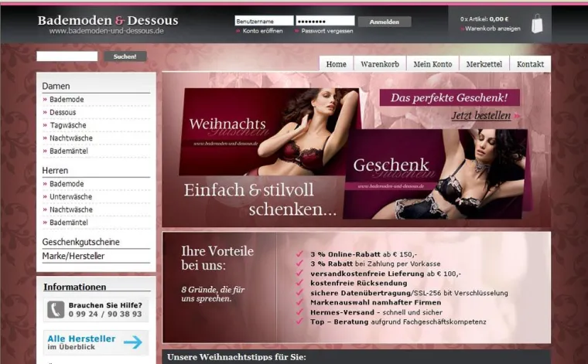
Task: Open the Tagwäsche category
Action: [68, 125]
